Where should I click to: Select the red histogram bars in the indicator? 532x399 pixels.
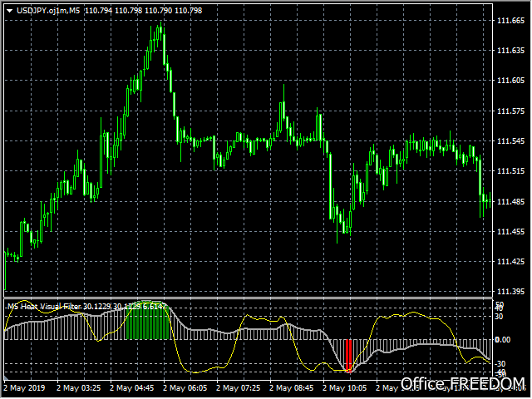(348, 355)
